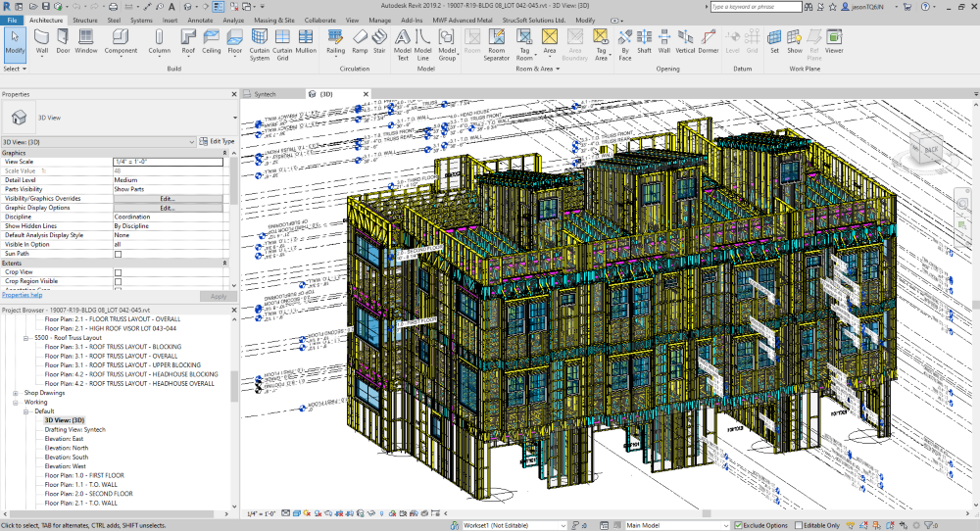Uncheck Exclude Options in status bar

click(738, 525)
